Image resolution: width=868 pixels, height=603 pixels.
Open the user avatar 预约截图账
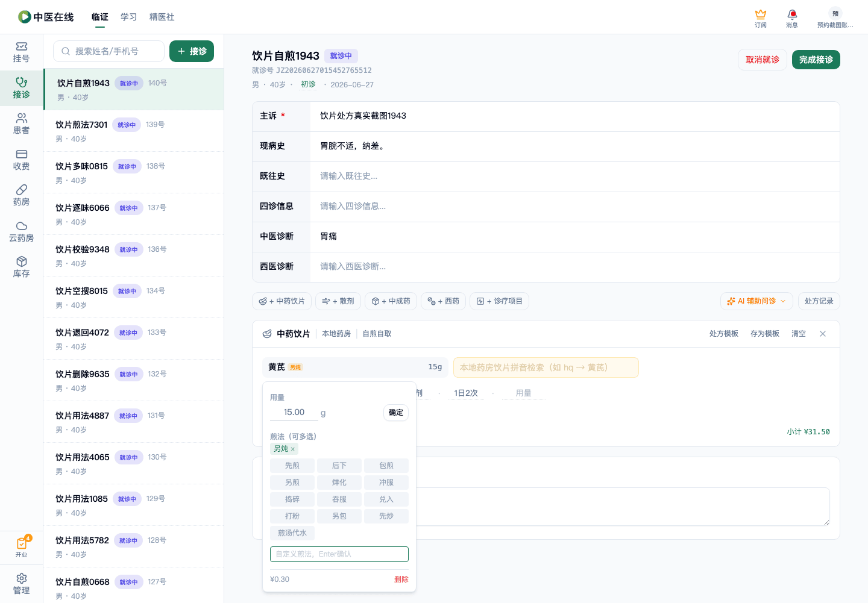(835, 17)
